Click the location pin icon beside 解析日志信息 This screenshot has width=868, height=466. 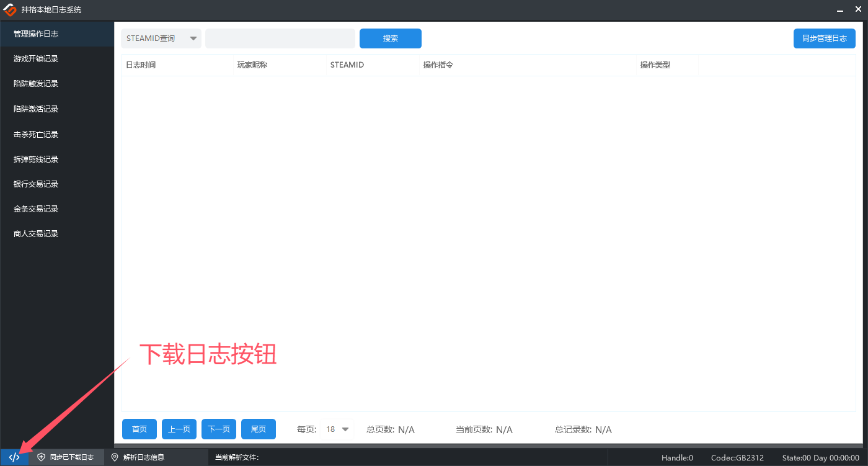pyautogui.click(x=114, y=457)
